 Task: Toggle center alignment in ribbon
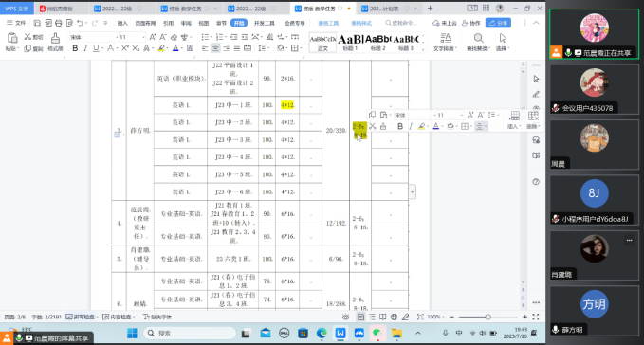[215, 48]
